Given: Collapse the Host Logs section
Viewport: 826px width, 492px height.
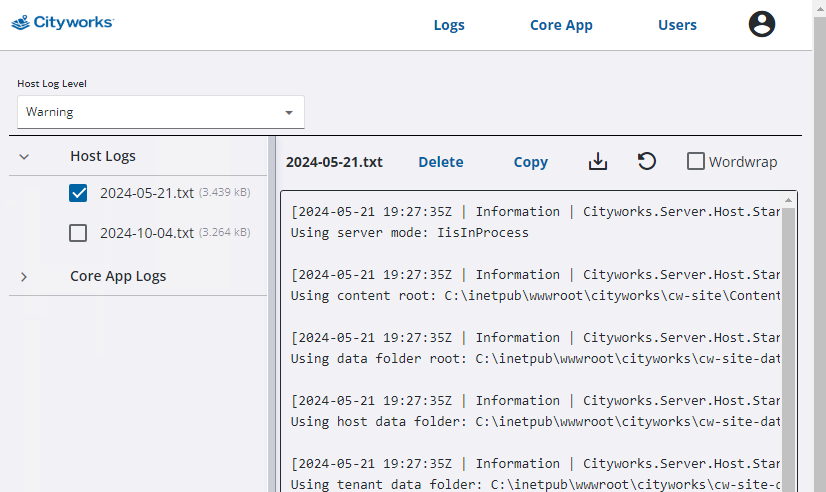Looking at the screenshot, I should click(24, 157).
